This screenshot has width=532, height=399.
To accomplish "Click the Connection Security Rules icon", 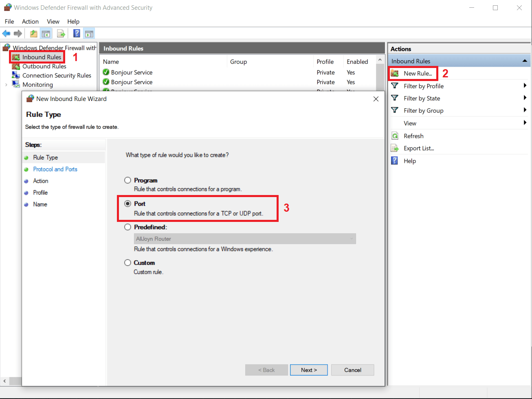I will coord(16,75).
